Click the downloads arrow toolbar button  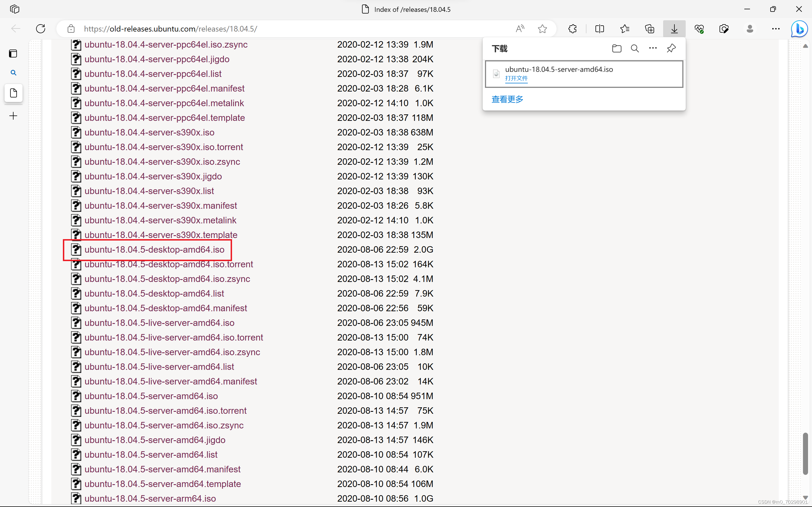[674, 29]
